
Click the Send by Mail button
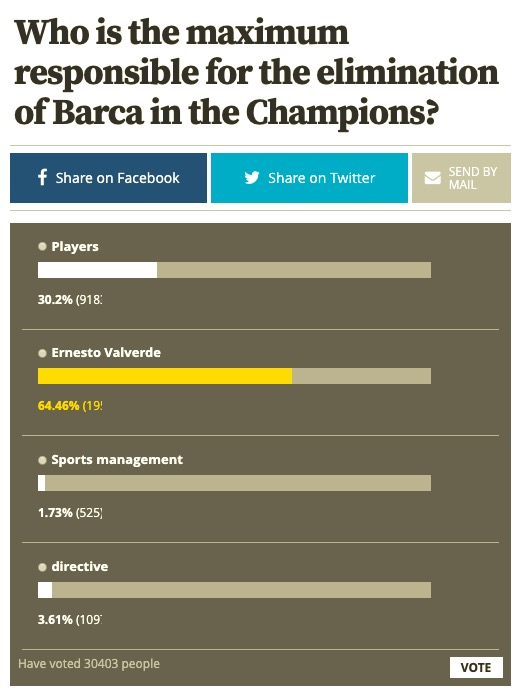click(x=461, y=178)
